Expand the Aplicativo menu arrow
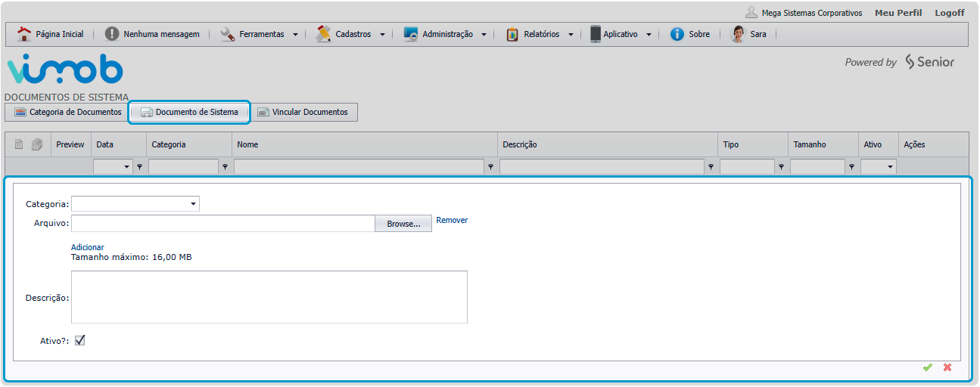 click(649, 34)
